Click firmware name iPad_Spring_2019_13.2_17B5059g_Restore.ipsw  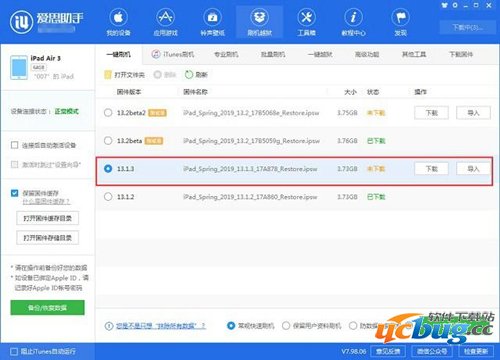click(x=251, y=141)
